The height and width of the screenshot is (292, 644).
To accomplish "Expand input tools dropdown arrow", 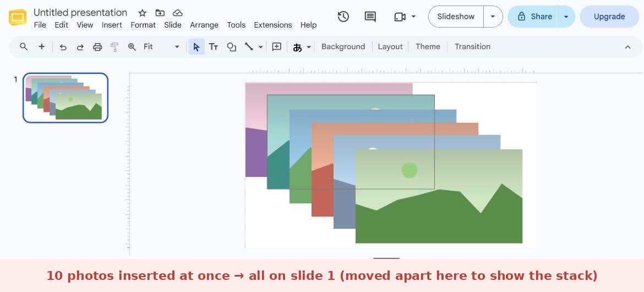I will (309, 47).
